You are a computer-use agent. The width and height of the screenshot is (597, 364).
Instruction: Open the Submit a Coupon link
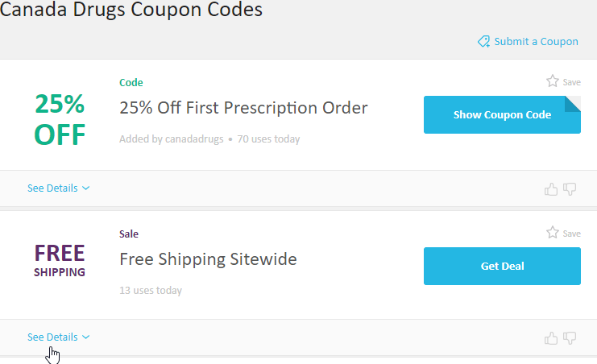point(536,42)
